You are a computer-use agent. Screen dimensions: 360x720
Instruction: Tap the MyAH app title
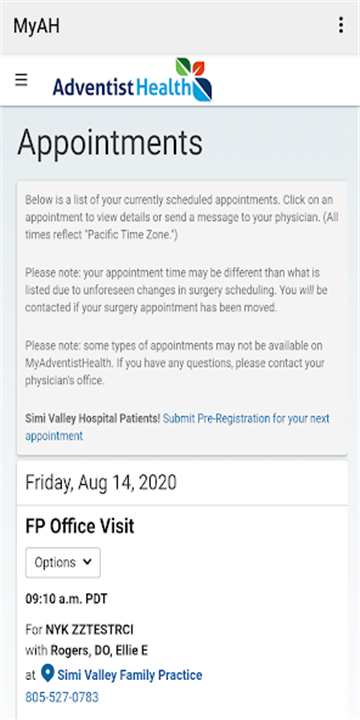click(36, 26)
